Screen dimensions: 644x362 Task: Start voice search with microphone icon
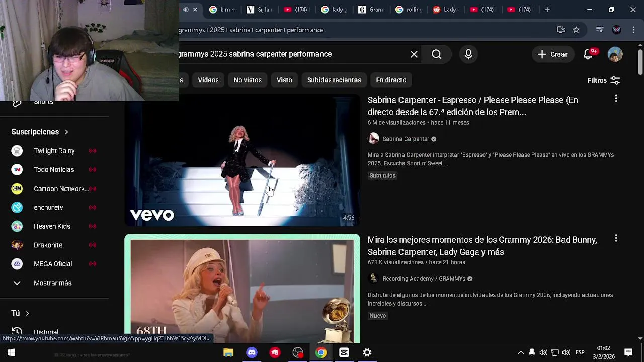[468, 54]
